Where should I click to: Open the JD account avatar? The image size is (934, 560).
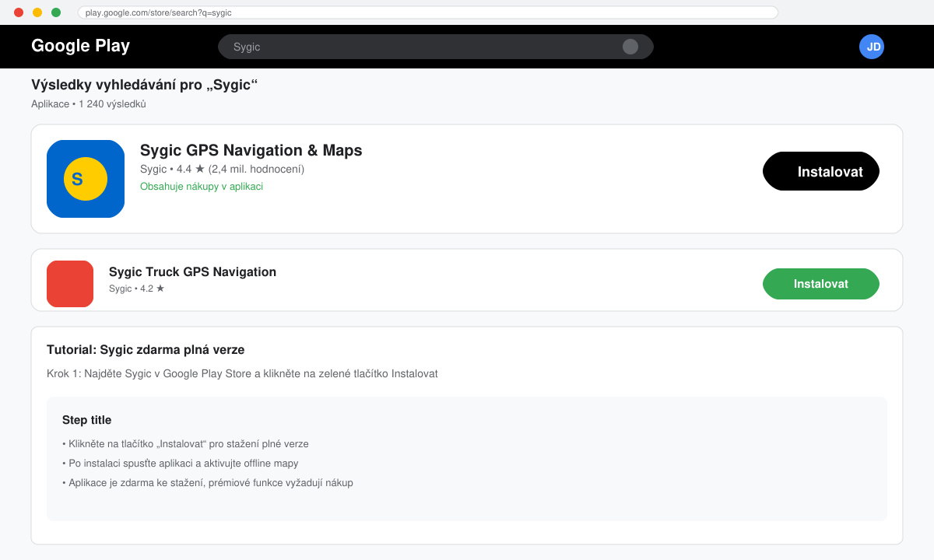[x=872, y=47]
